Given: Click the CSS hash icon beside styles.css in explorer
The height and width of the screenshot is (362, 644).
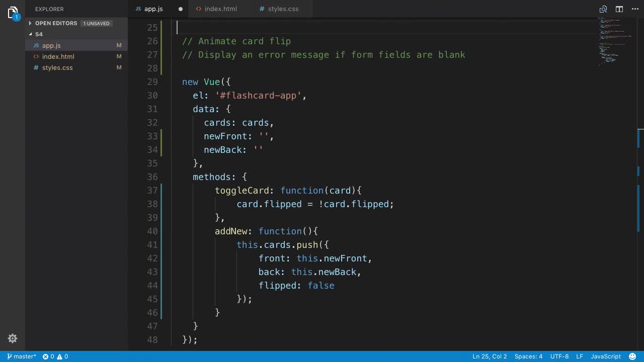Looking at the screenshot, I should point(36,67).
